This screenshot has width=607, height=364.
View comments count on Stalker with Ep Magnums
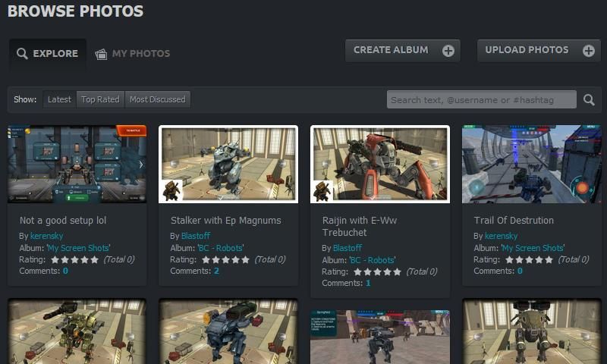coord(216,271)
